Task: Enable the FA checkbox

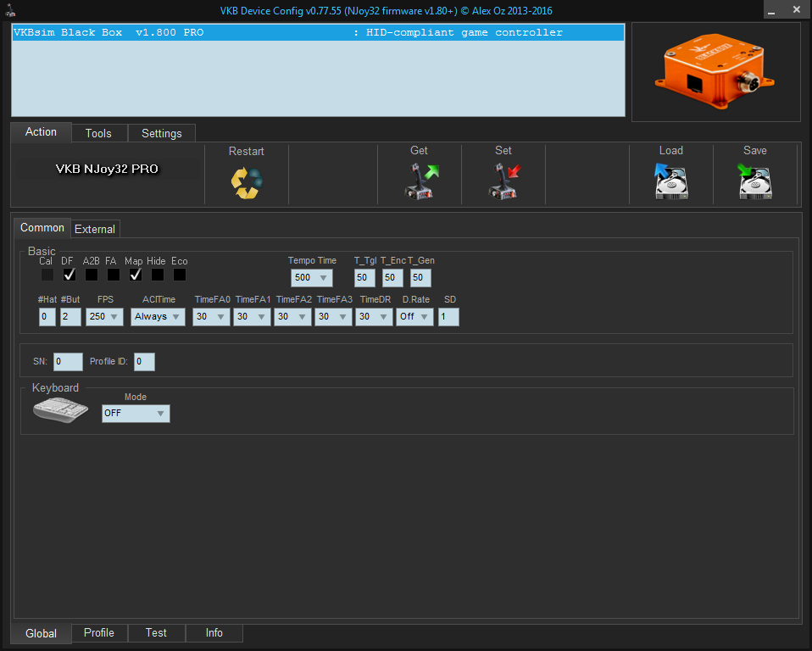Action: [114, 275]
